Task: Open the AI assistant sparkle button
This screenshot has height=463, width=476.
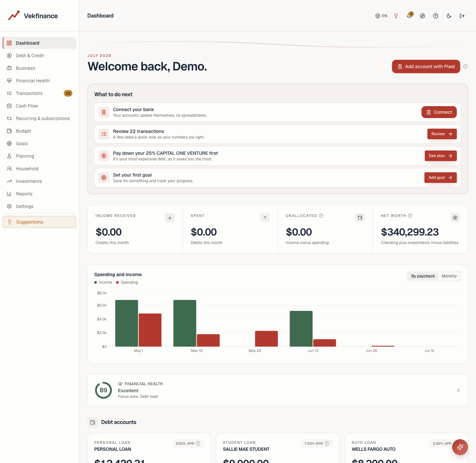Action: click(x=460, y=447)
